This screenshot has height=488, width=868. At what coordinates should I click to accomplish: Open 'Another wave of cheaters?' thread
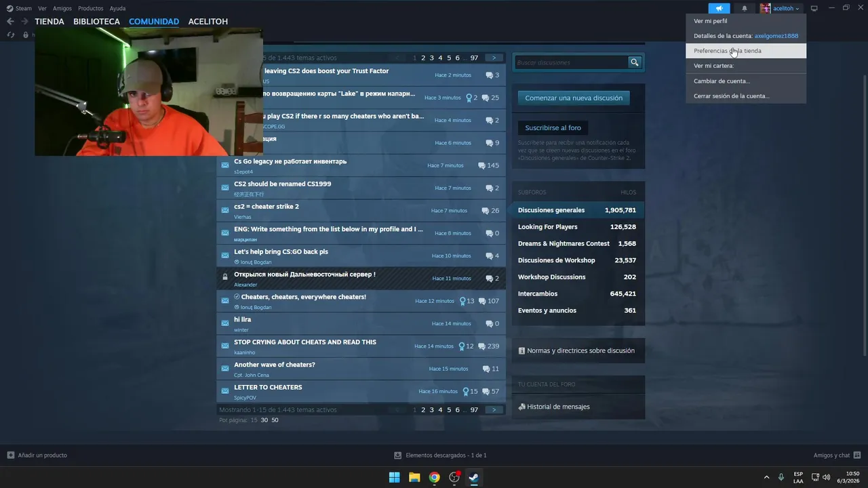tap(275, 365)
